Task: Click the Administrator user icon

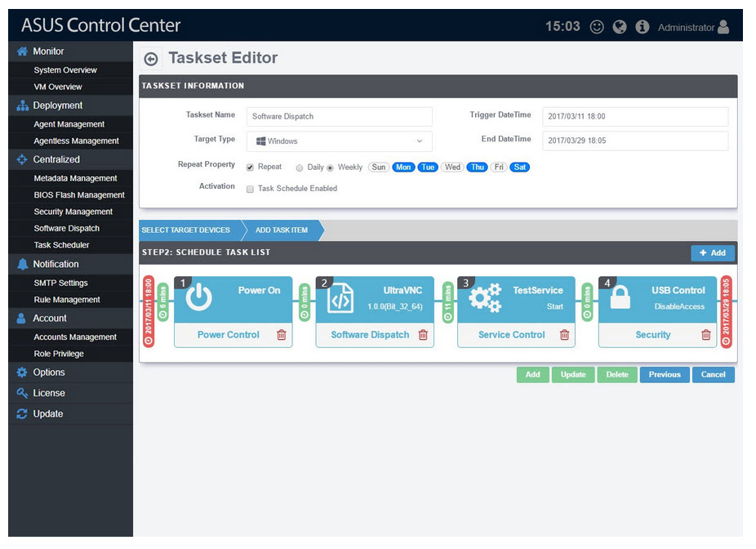Action: [x=723, y=26]
